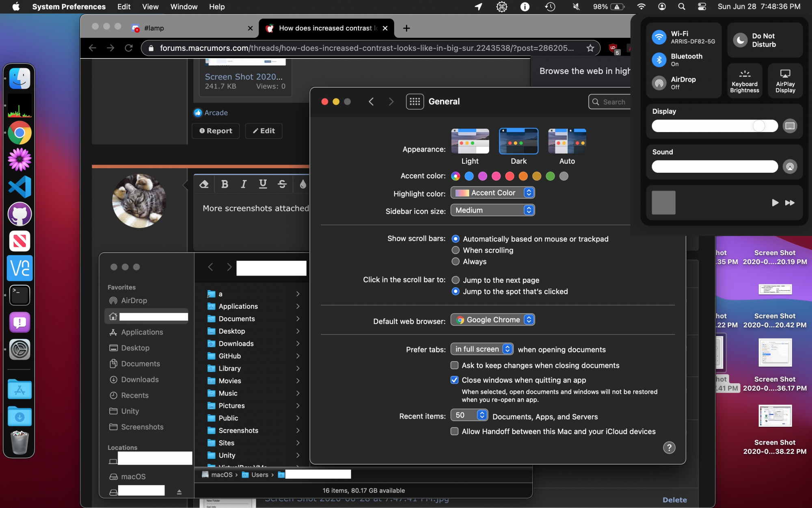Select scroll bars Always

[x=456, y=262]
